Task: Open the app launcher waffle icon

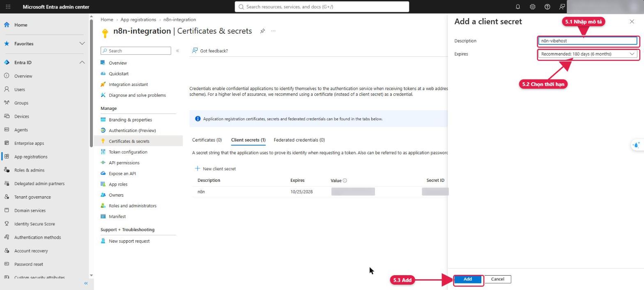Action: pyautogui.click(x=8, y=7)
